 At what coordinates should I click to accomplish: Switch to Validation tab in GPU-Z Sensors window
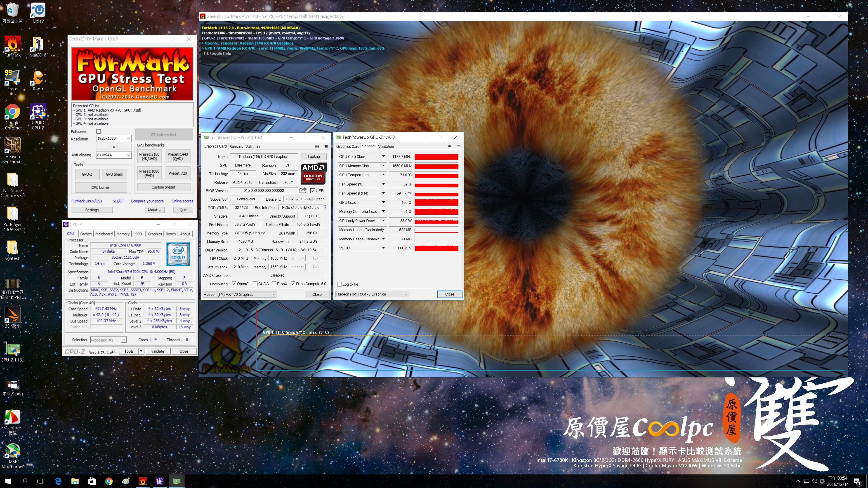[386, 146]
